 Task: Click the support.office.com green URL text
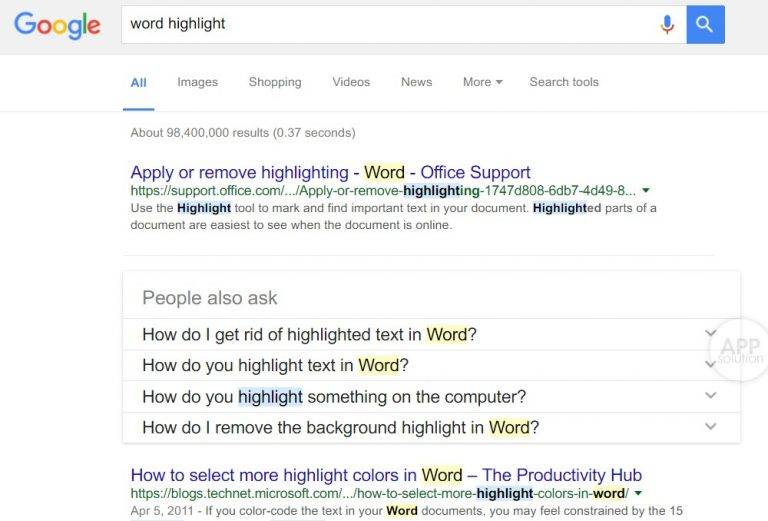[x=383, y=190]
